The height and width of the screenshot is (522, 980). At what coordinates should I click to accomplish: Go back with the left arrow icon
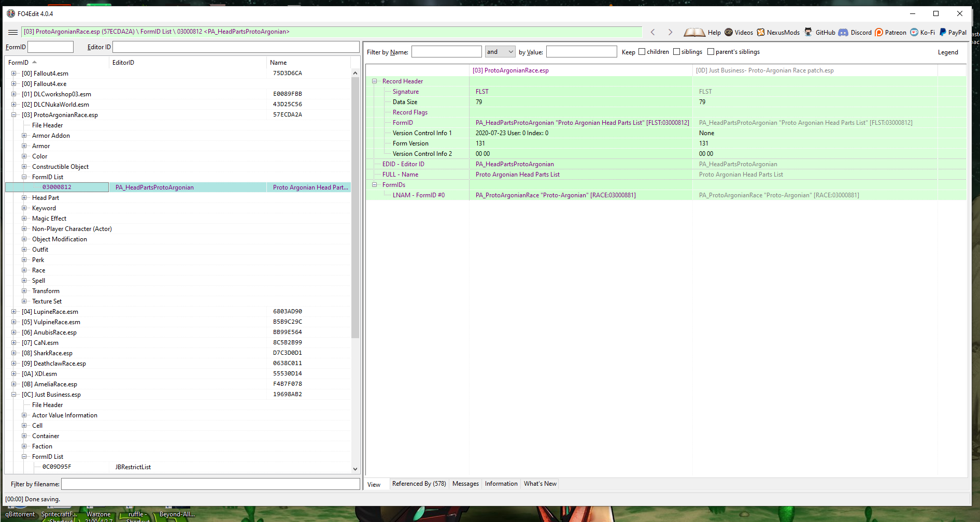coord(653,32)
